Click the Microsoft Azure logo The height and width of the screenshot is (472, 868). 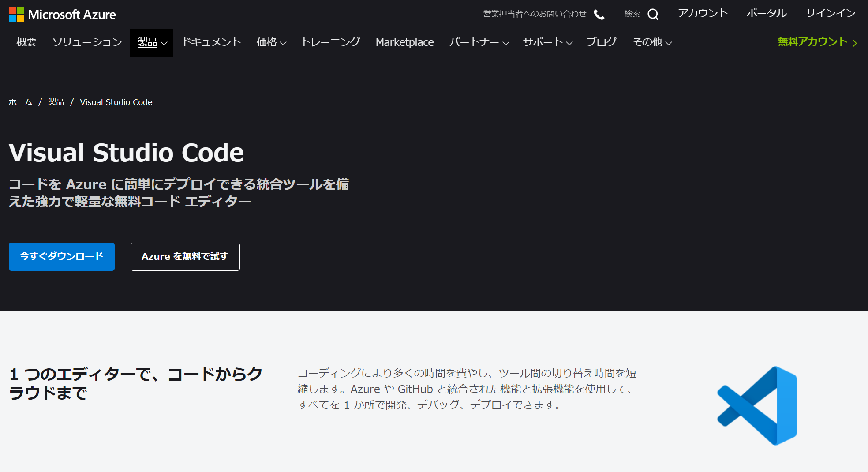62,14
